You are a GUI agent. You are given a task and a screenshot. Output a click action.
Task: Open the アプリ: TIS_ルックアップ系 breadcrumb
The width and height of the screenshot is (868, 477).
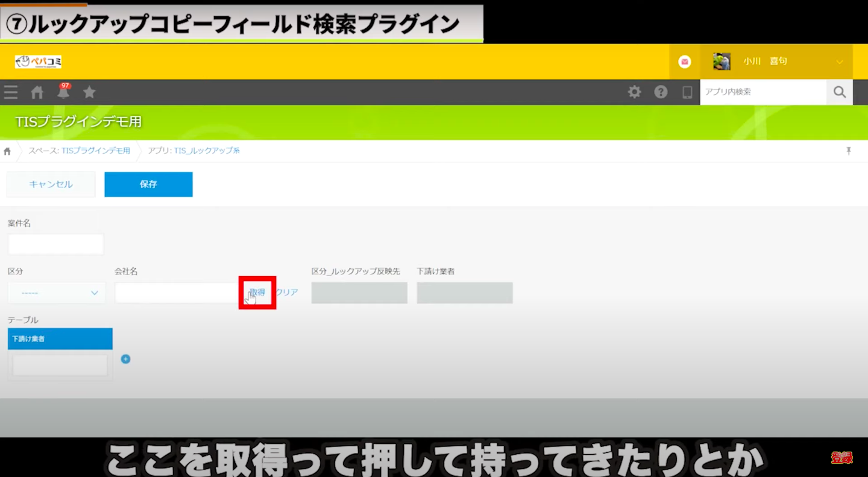tap(193, 151)
